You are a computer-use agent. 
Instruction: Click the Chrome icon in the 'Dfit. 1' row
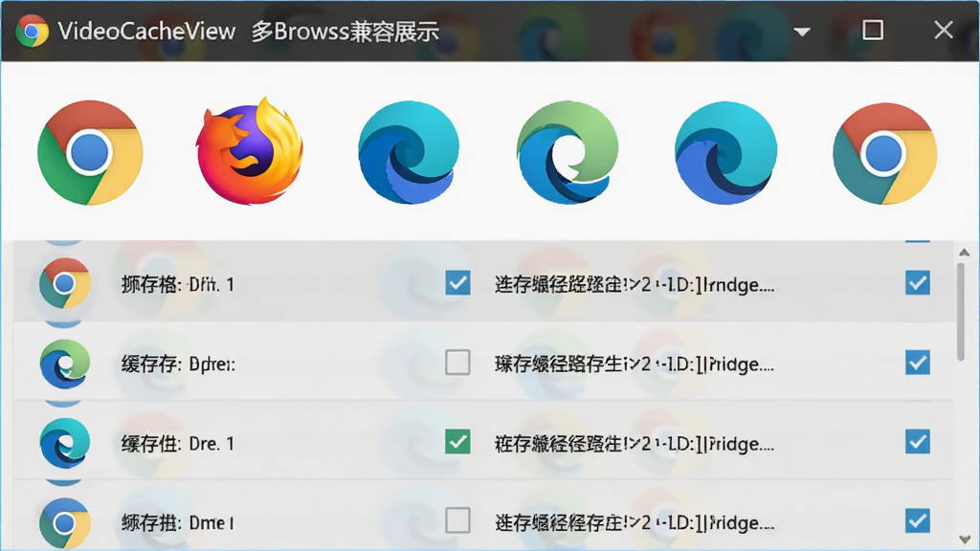64,283
